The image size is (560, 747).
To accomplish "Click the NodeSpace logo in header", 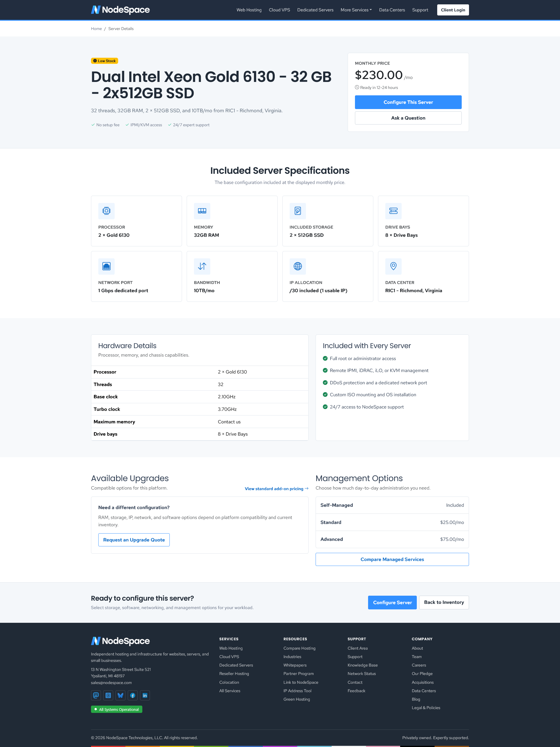I will click(120, 10).
